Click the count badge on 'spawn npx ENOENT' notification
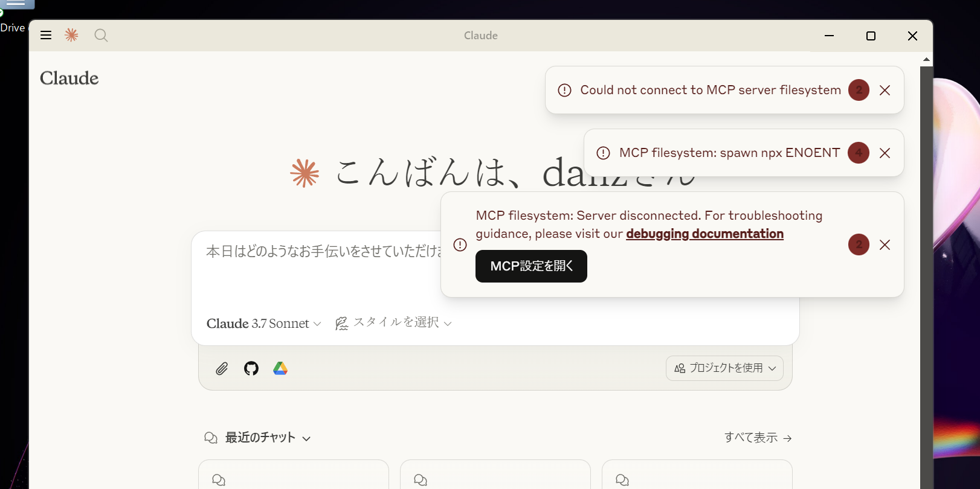The height and width of the screenshot is (489, 980). [x=859, y=153]
